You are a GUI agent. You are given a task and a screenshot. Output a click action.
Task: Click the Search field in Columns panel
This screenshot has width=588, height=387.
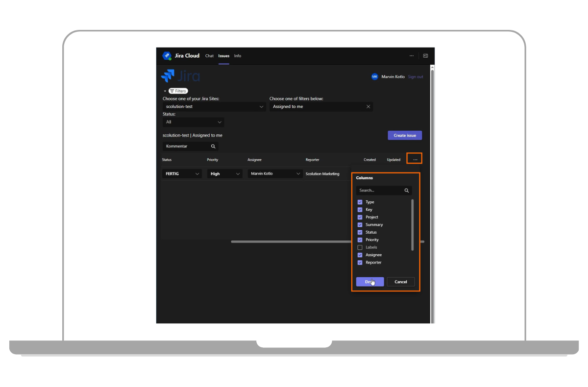(379, 191)
